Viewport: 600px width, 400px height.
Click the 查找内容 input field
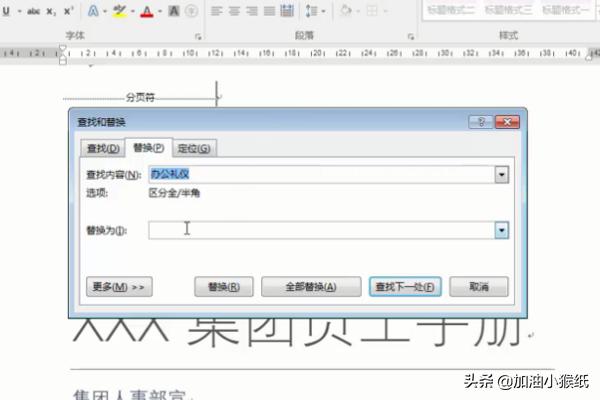(x=321, y=175)
